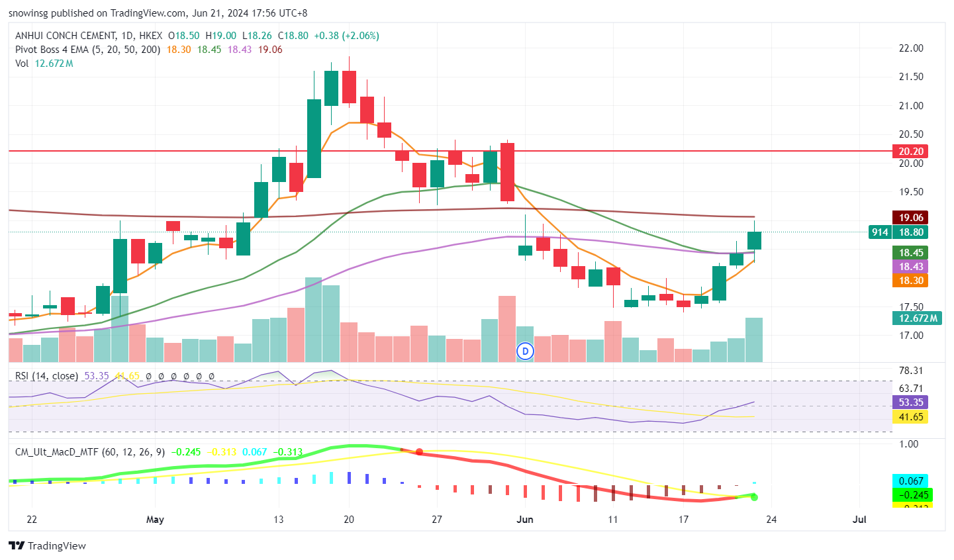Click the May label on time axis
The width and height of the screenshot is (954, 560).
pos(155,520)
